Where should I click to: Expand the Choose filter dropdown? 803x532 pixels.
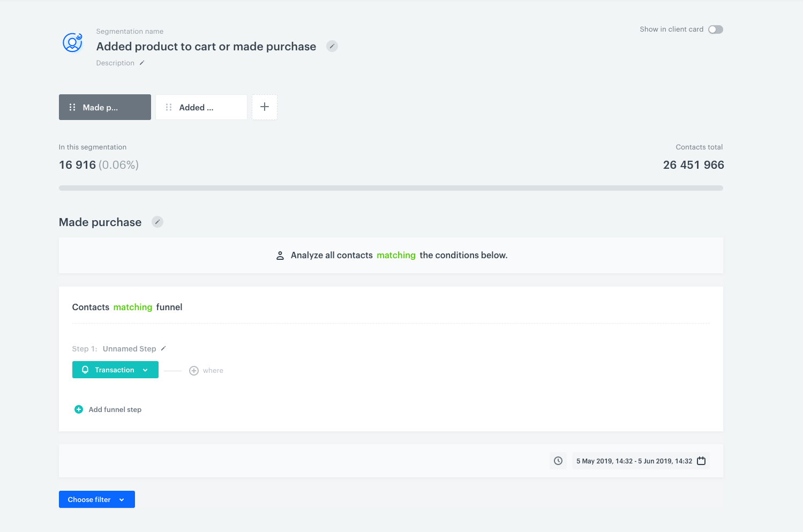click(96, 499)
